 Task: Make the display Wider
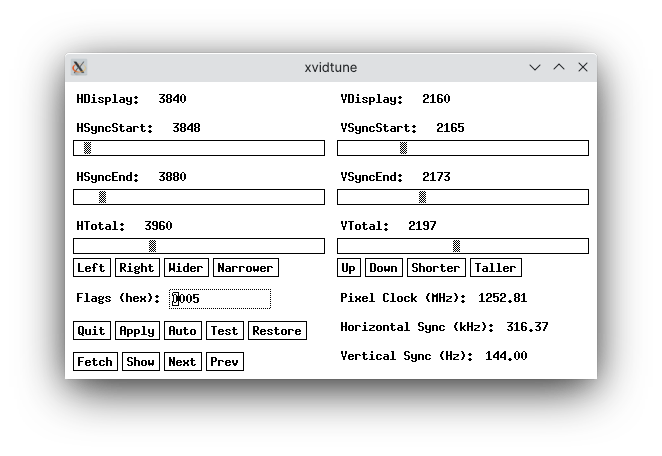point(186,268)
